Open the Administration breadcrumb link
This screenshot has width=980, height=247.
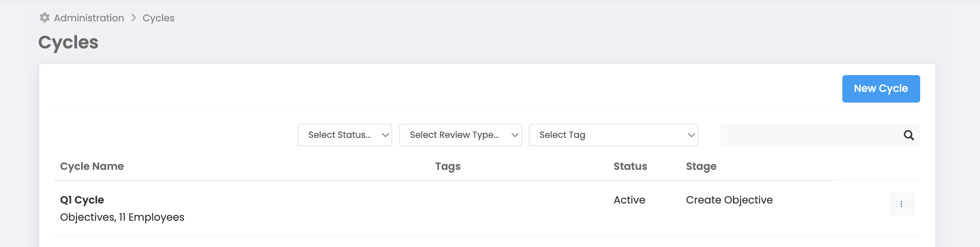pos(89,18)
